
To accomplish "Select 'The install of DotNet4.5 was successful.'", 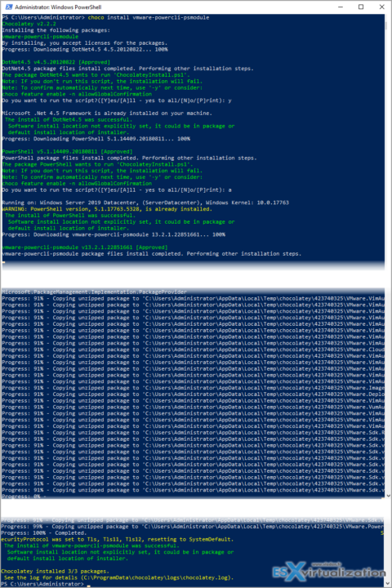I will coord(69,119).
